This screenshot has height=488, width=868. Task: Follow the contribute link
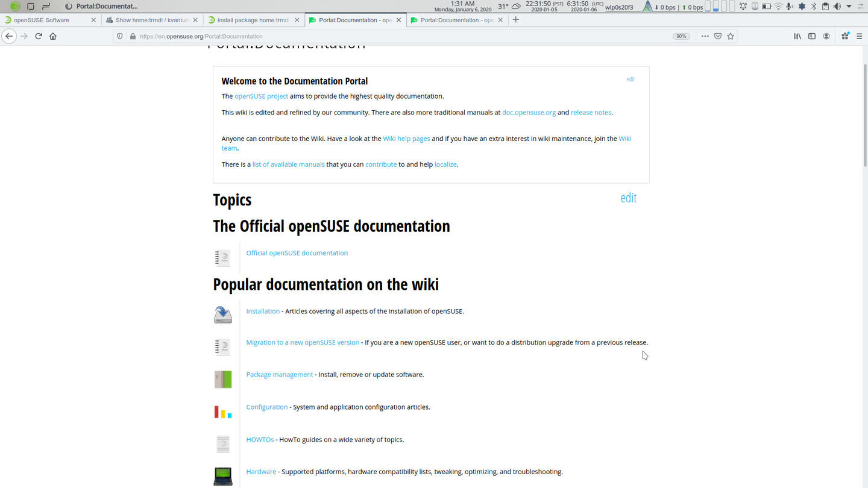[381, 164]
